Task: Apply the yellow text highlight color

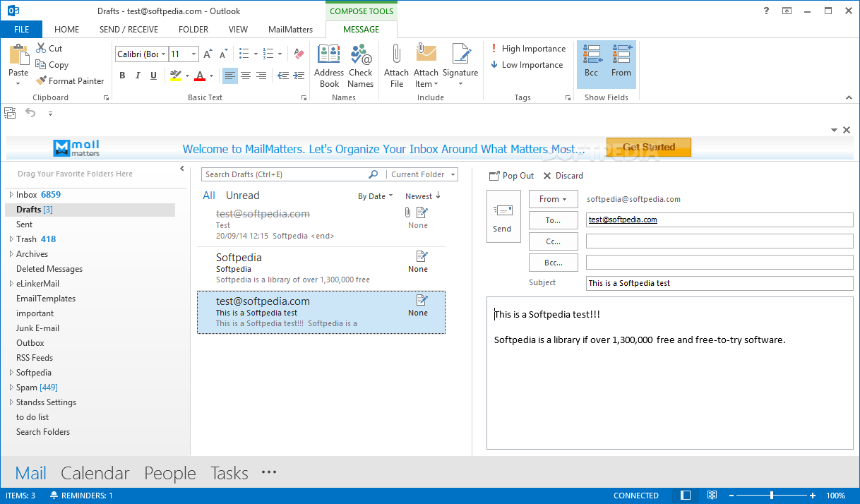Action: pos(176,76)
